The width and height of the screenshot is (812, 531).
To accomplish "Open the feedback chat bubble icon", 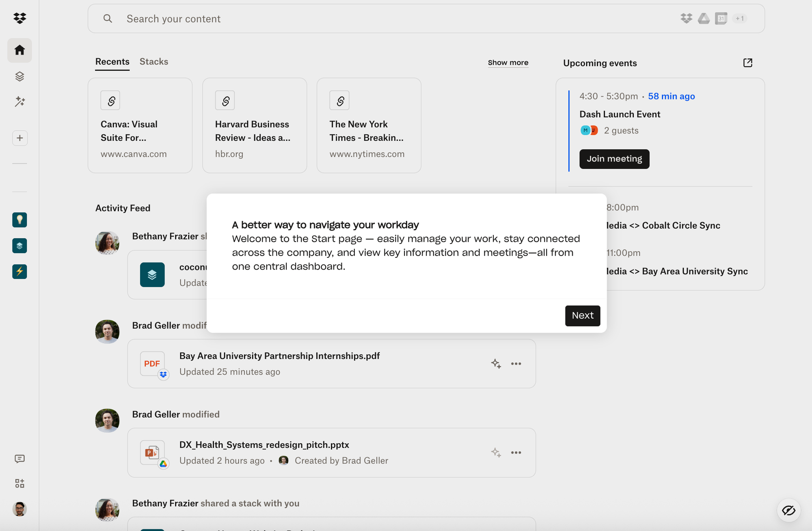I will point(19,459).
